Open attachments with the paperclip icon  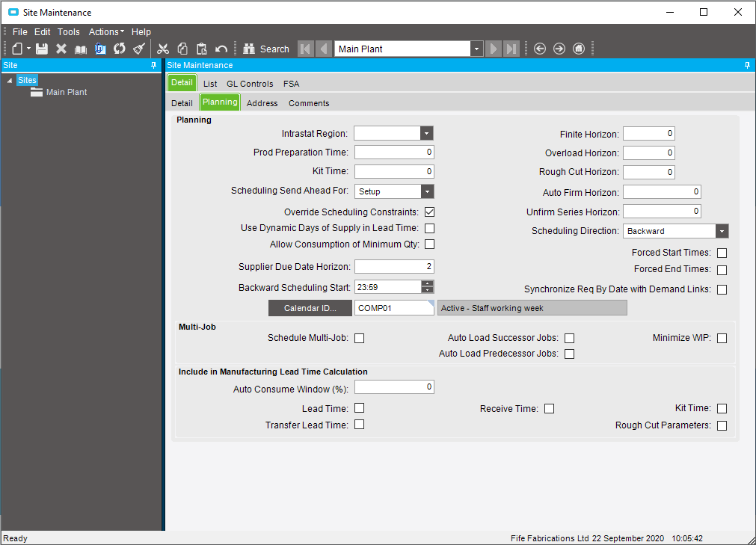pos(100,49)
